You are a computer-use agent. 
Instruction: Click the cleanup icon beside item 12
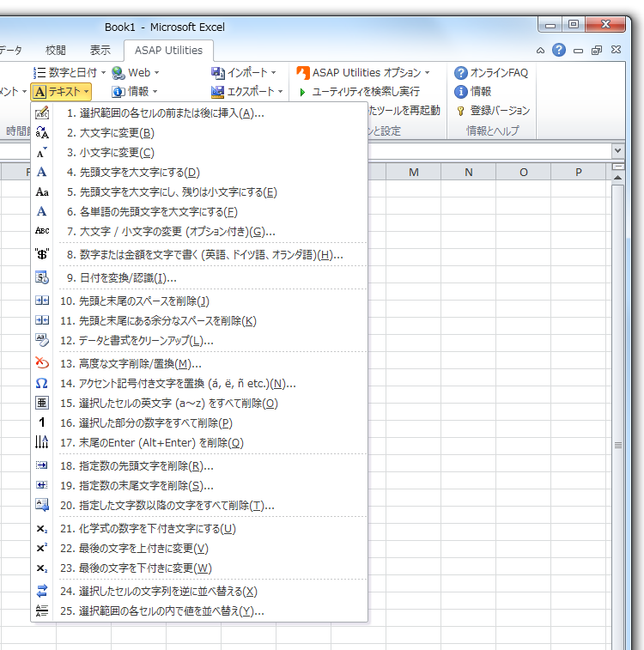point(42,340)
